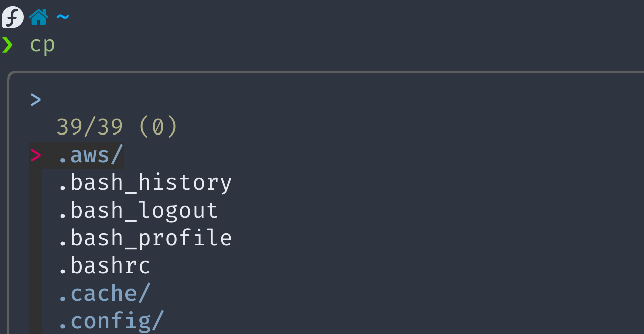Click the 39/39 match counter

coord(90,127)
